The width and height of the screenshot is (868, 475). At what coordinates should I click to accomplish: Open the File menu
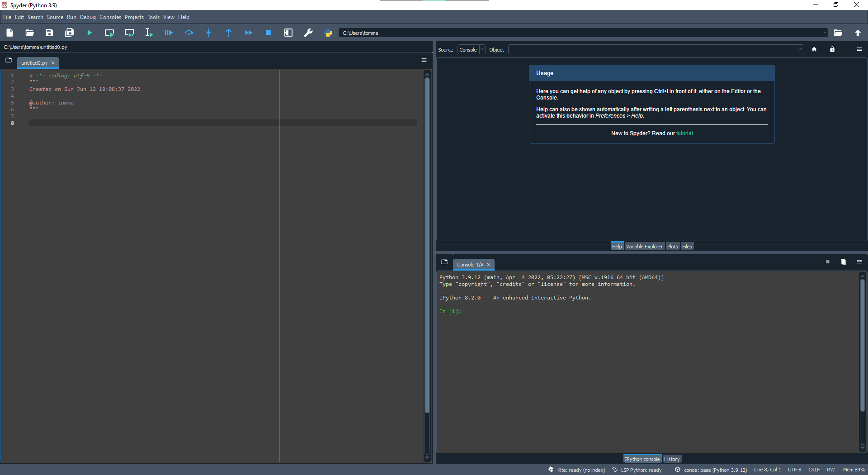pos(7,17)
